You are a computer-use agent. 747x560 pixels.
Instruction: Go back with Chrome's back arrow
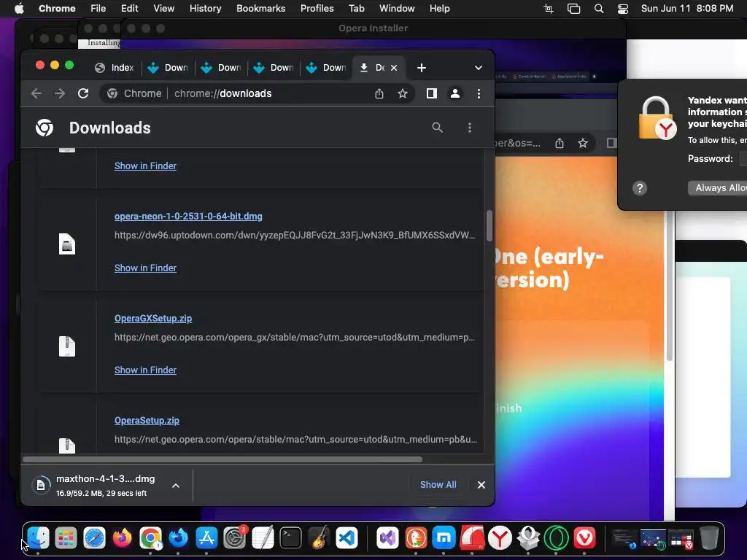coord(36,93)
